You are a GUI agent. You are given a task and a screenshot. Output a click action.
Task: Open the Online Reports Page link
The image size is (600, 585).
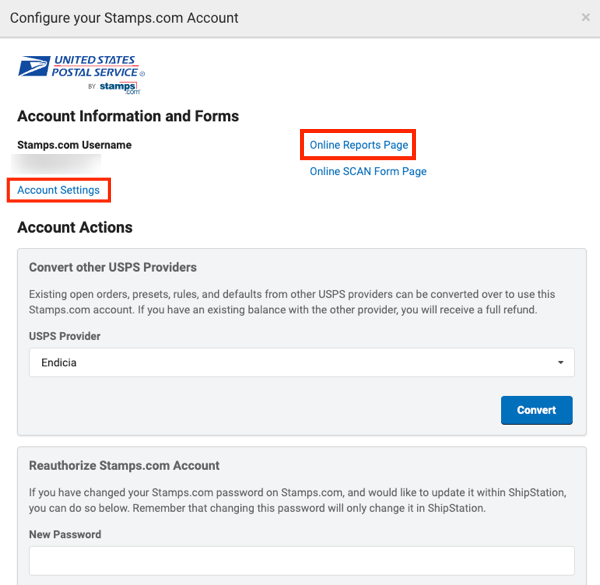coord(359,145)
